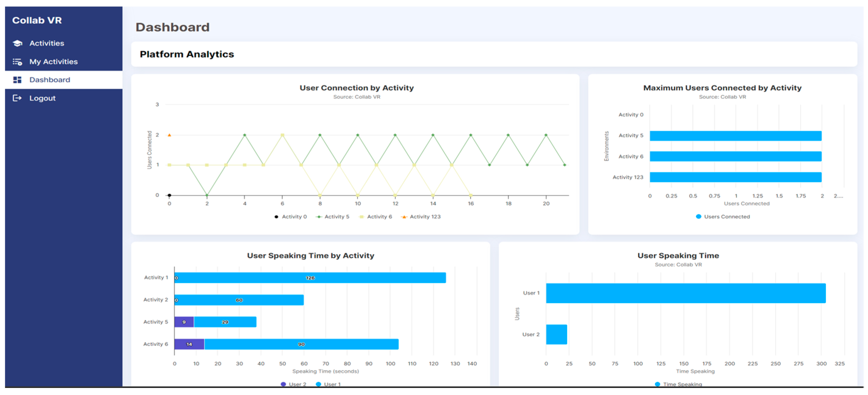Click the Dashboard grid icon
868x395 pixels.
17,80
